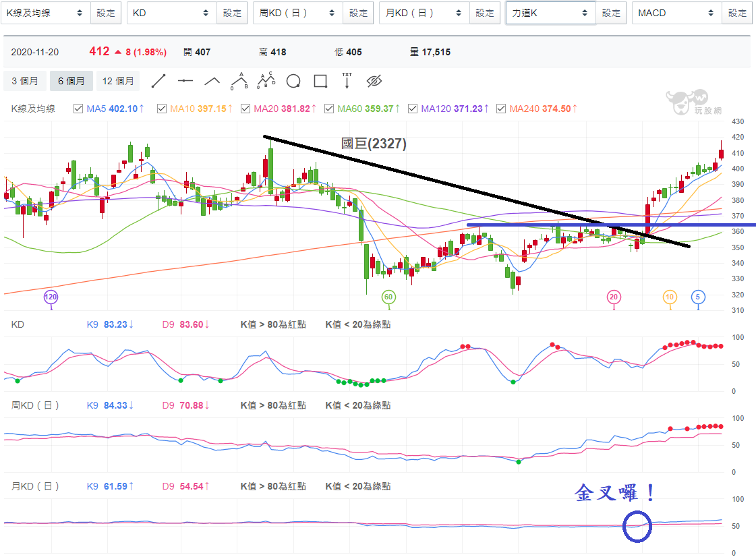Screen dimensions: 756x557
Task: Uncheck the MA240 moving average checkbox
Action: 501,109
